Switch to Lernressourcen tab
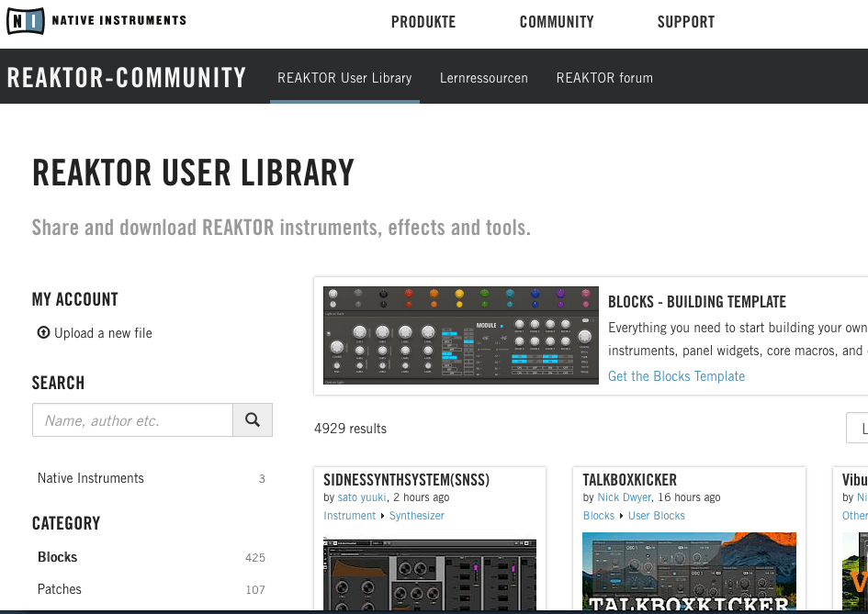The image size is (868, 614). [484, 78]
